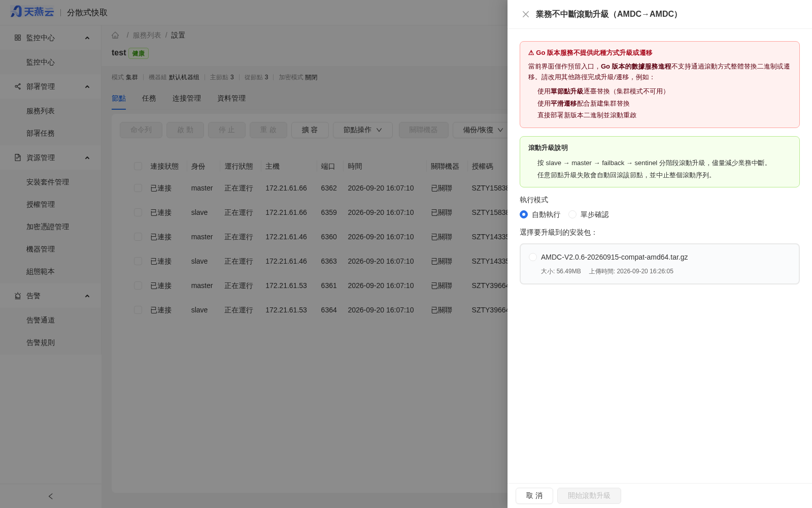The height and width of the screenshot is (508, 812).
Task: Check the row with port 6360
Action: [x=138, y=237]
